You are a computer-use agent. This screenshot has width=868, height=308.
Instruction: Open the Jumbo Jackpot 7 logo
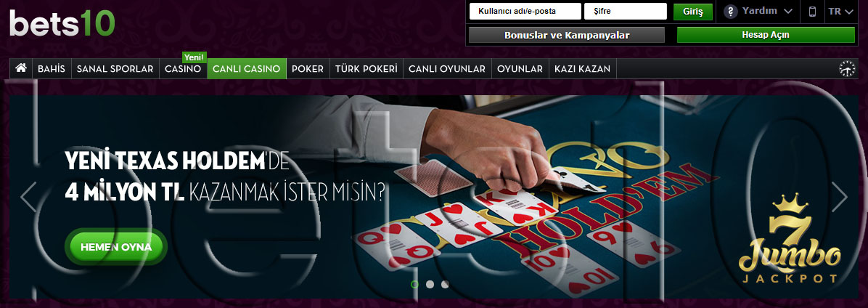click(790, 238)
